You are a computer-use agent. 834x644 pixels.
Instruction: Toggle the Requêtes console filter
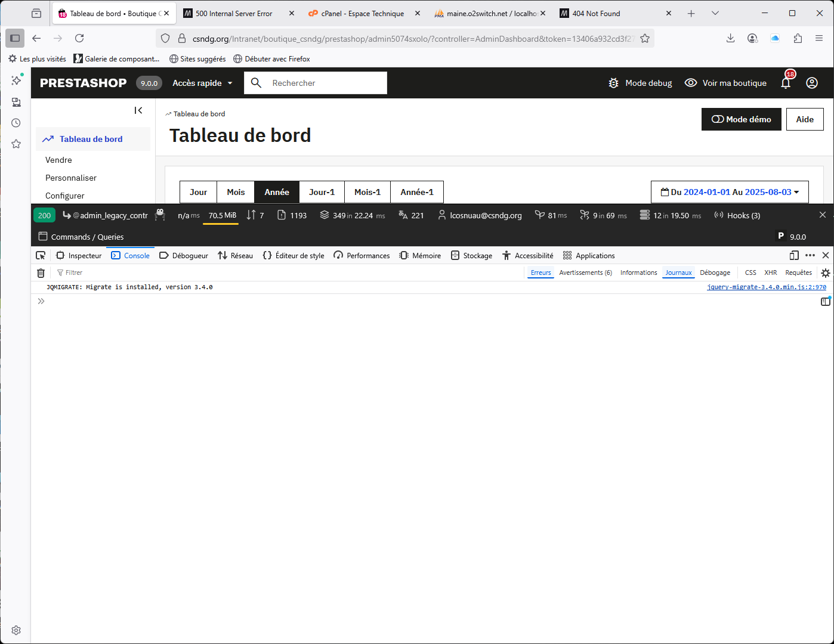pos(798,273)
